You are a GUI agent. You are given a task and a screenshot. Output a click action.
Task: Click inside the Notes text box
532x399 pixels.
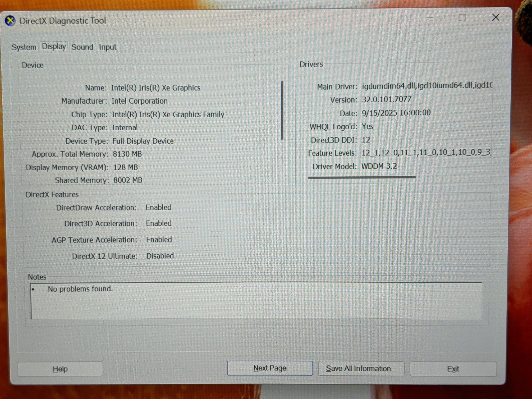tap(256, 301)
